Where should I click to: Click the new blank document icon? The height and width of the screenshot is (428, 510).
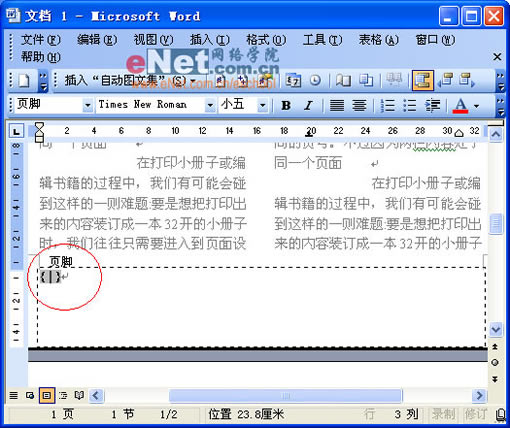tap(24, 81)
